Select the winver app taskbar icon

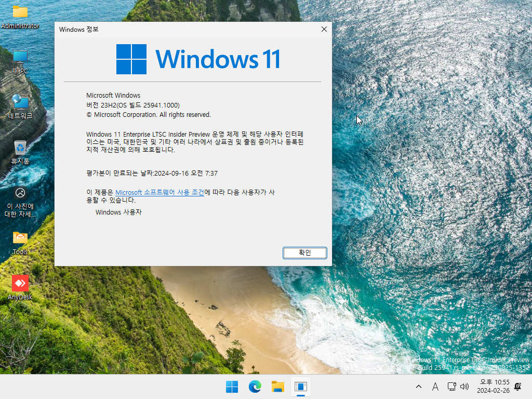(301, 387)
